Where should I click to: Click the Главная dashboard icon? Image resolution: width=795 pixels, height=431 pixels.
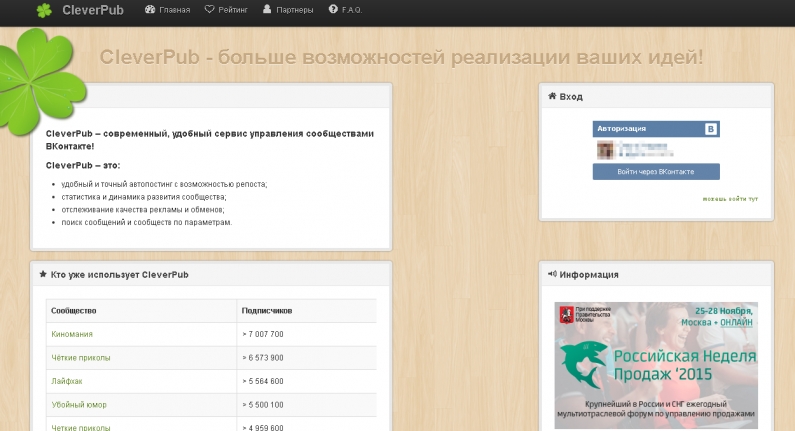[x=150, y=10]
